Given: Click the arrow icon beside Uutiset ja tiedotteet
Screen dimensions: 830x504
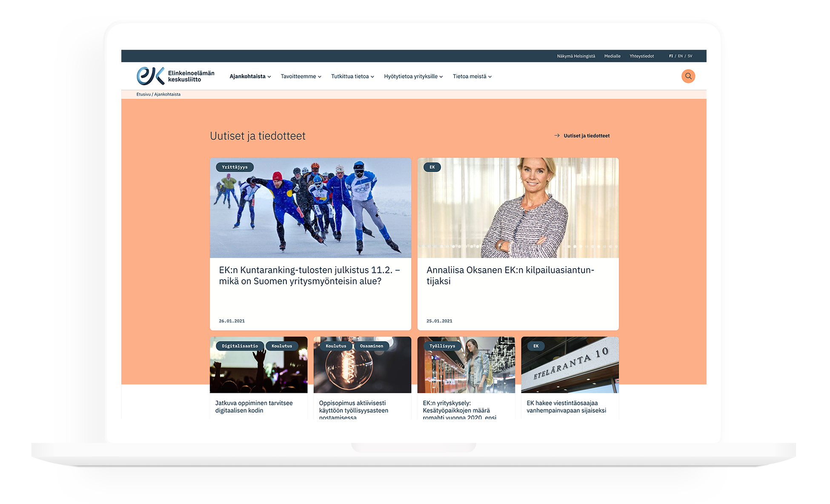Looking at the screenshot, I should click(557, 136).
